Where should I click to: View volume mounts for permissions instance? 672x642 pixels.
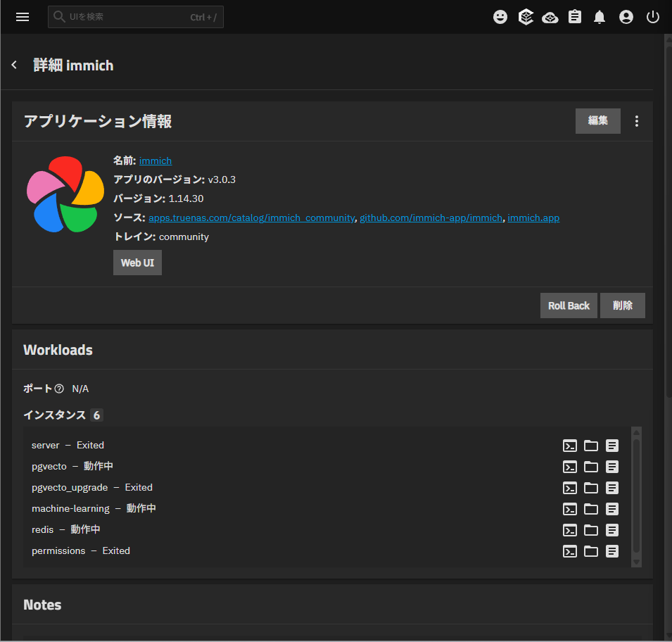591,551
